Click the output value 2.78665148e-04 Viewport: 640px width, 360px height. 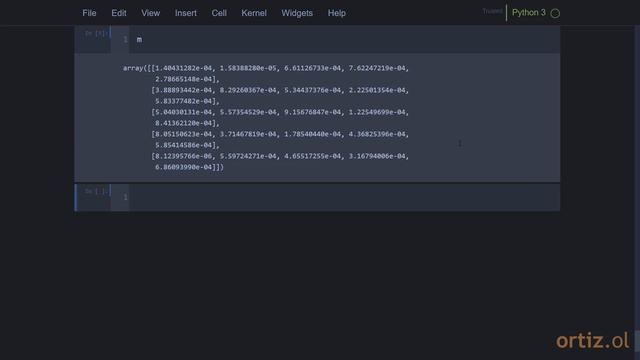[x=184, y=79]
